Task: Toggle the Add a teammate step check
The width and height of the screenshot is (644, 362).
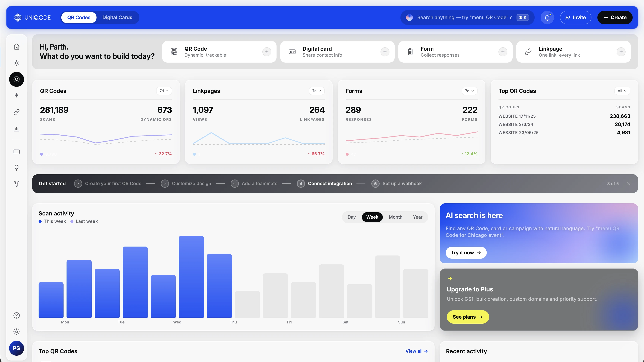Action: tap(234, 184)
